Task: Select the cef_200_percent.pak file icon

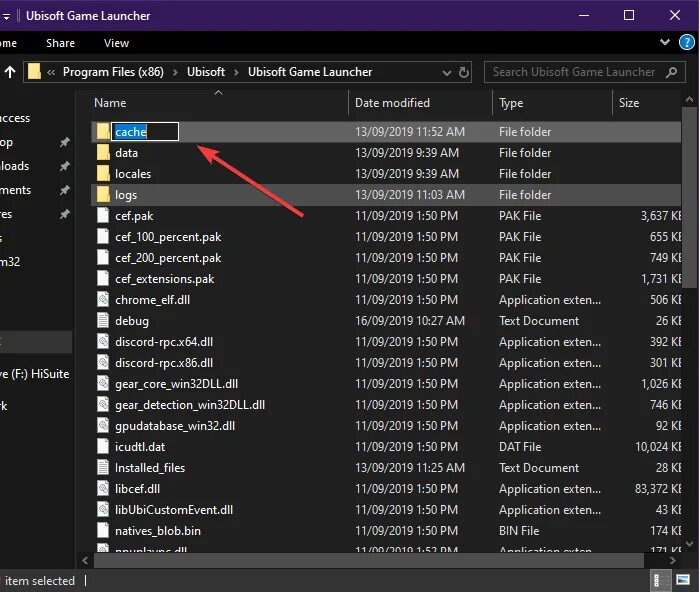Action: tap(103, 258)
